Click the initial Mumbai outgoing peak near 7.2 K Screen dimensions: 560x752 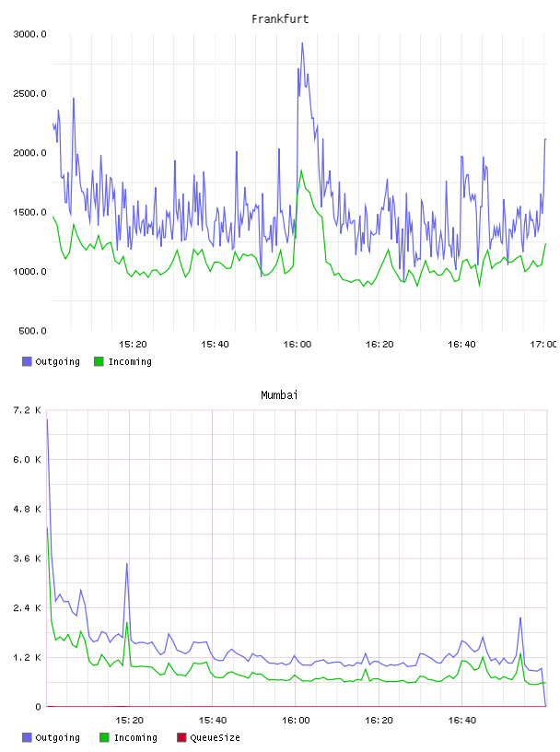48,420
